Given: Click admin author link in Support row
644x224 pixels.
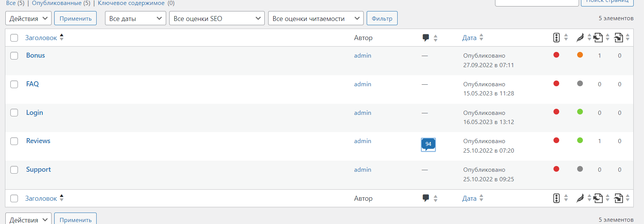Looking at the screenshot, I should click(x=362, y=170).
